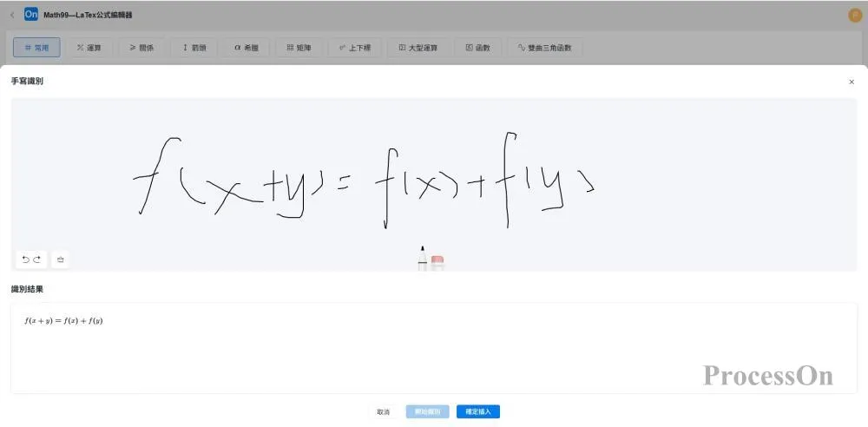Select the pen tool
This screenshot has width=868, height=427.
click(423, 258)
